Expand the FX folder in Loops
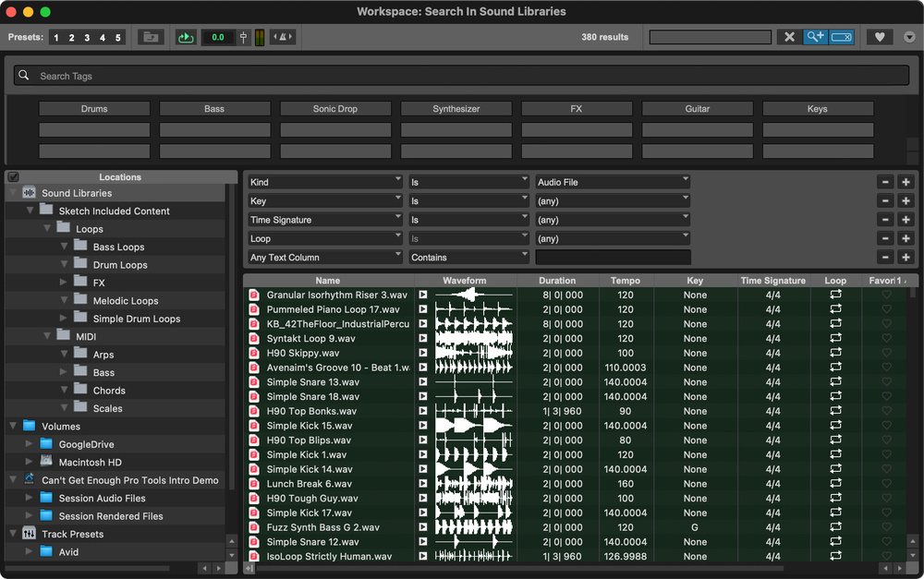 click(64, 283)
